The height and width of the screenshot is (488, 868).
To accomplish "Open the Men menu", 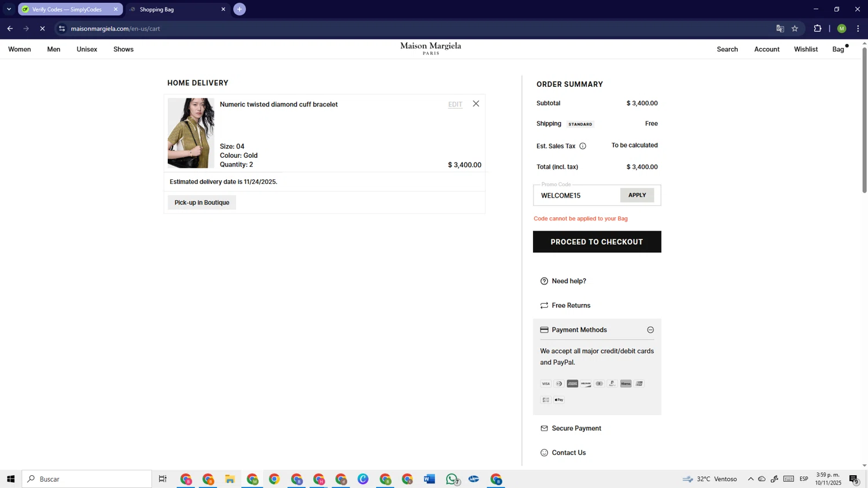I will [x=54, y=49].
